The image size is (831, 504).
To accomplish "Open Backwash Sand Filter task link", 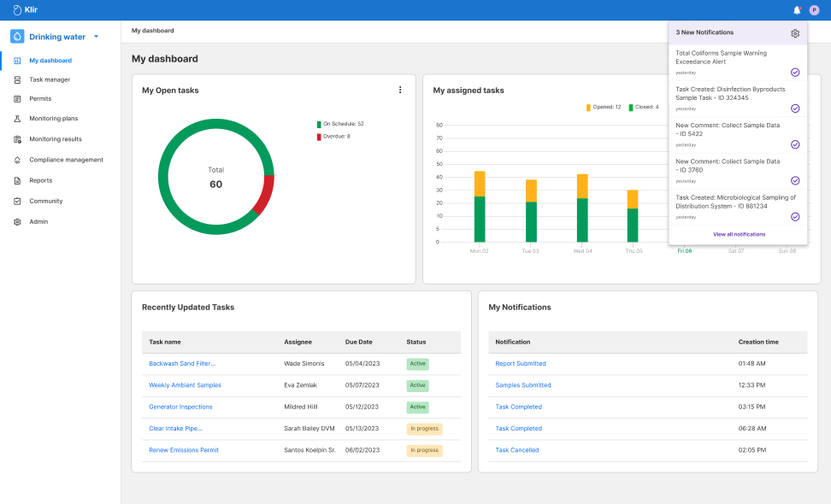I will tap(182, 364).
